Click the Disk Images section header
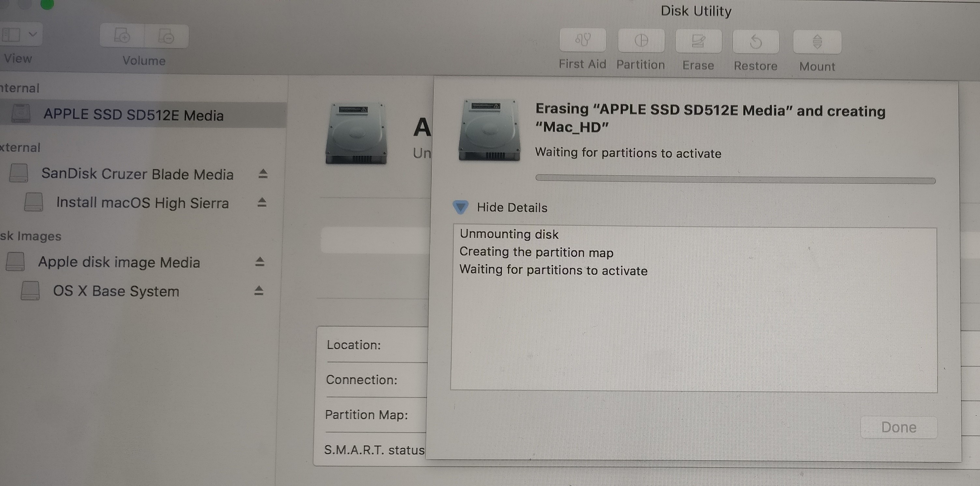 pyautogui.click(x=30, y=236)
